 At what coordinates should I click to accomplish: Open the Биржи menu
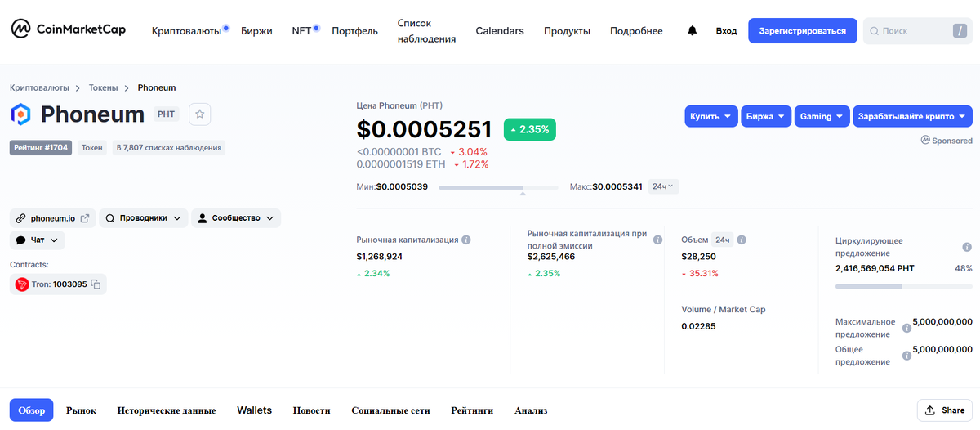[256, 31]
